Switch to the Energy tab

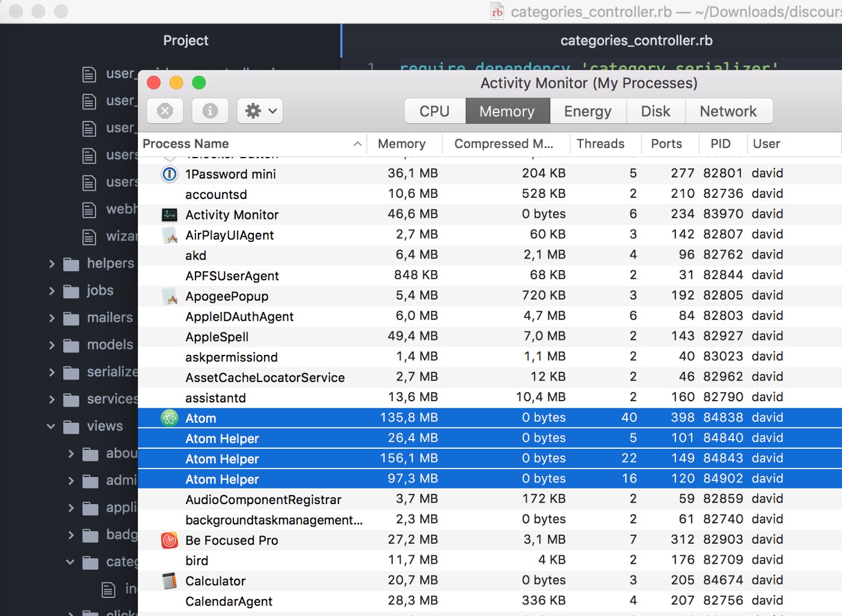click(587, 111)
